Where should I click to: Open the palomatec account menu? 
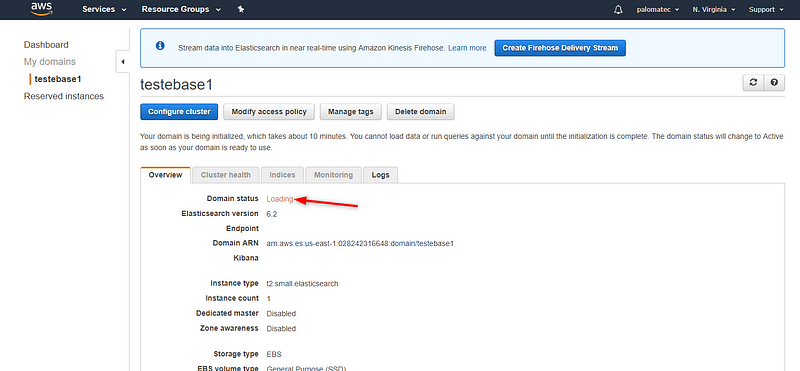(658, 10)
